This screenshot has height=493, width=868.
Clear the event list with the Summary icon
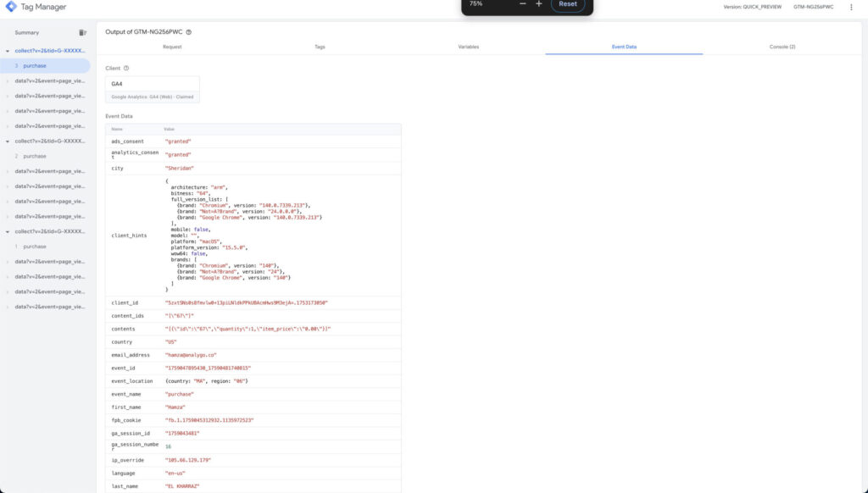(x=82, y=32)
